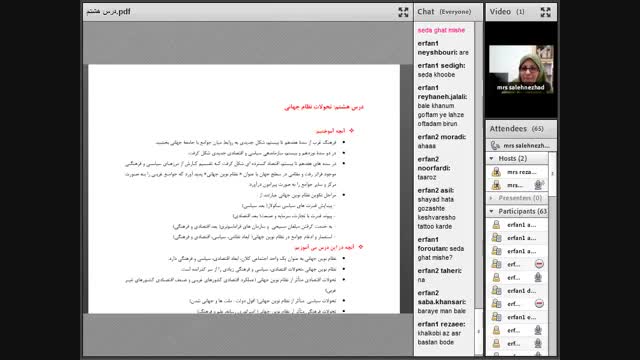Click the participant icon for first erfan1 a... entry
Image resolution: width=640 pixels, height=360 pixels.
(x=496, y=225)
